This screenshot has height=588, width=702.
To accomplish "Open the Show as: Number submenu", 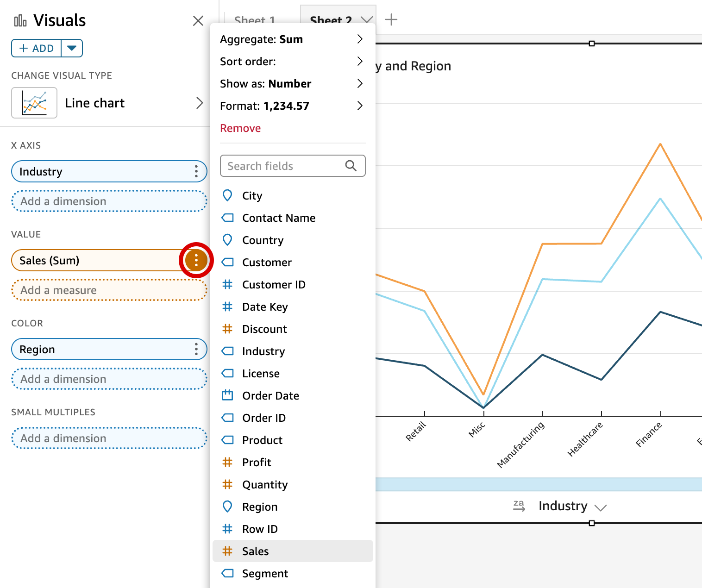I will pos(293,84).
